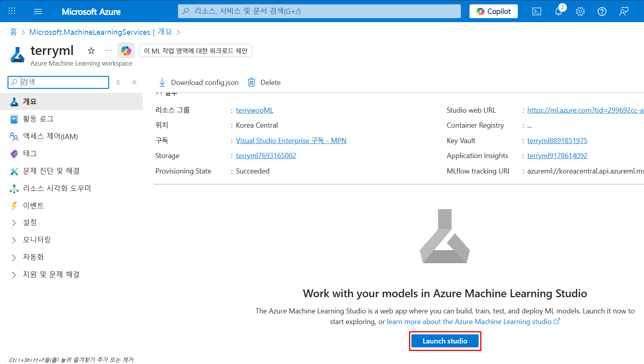
Task: Open Copilot icon beside terryml workspace name
Action: pos(126,51)
